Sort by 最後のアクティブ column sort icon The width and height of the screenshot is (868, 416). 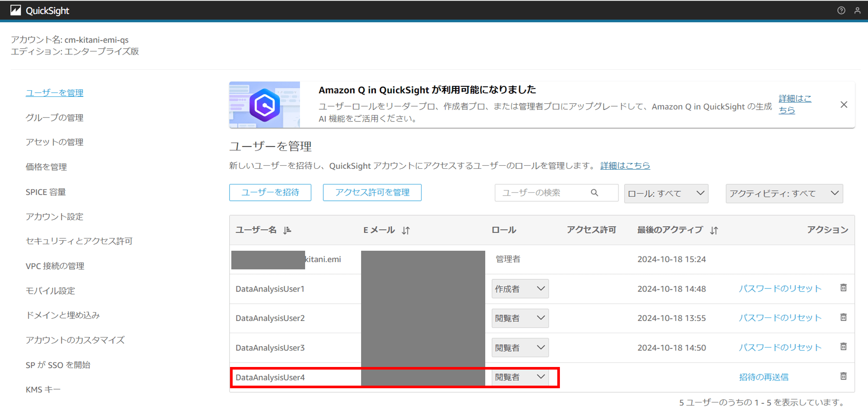(x=714, y=230)
